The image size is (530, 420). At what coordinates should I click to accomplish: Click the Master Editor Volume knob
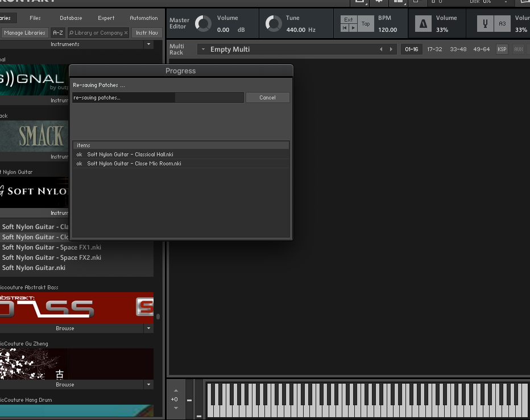(203, 24)
